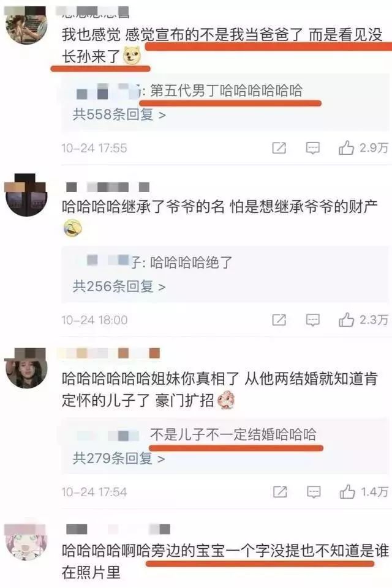Open the anime avatar of last commenter
The height and width of the screenshot is (588, 392).
click(26, 541)
